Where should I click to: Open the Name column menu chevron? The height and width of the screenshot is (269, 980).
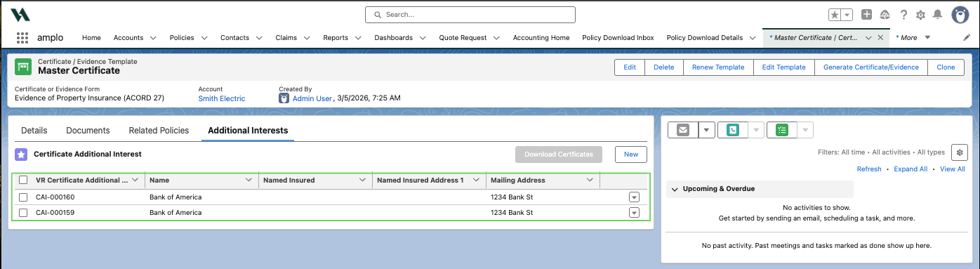coord(249,180)
